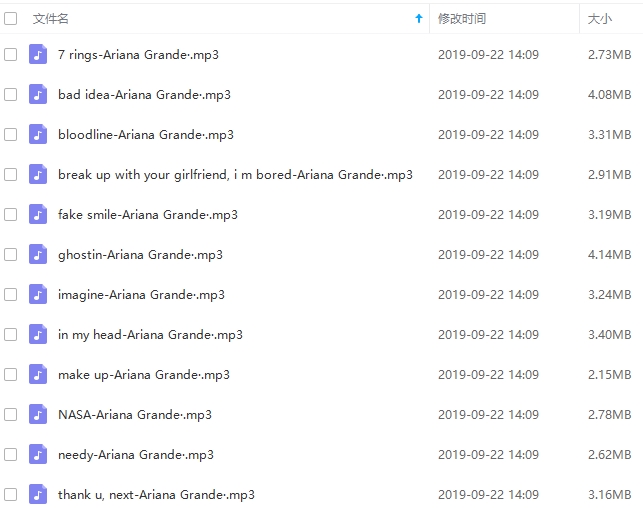Tick checkbox for ghostin-Ariana Grande.mp3
This screenshot has width=643, height=508.
(10, 255)
